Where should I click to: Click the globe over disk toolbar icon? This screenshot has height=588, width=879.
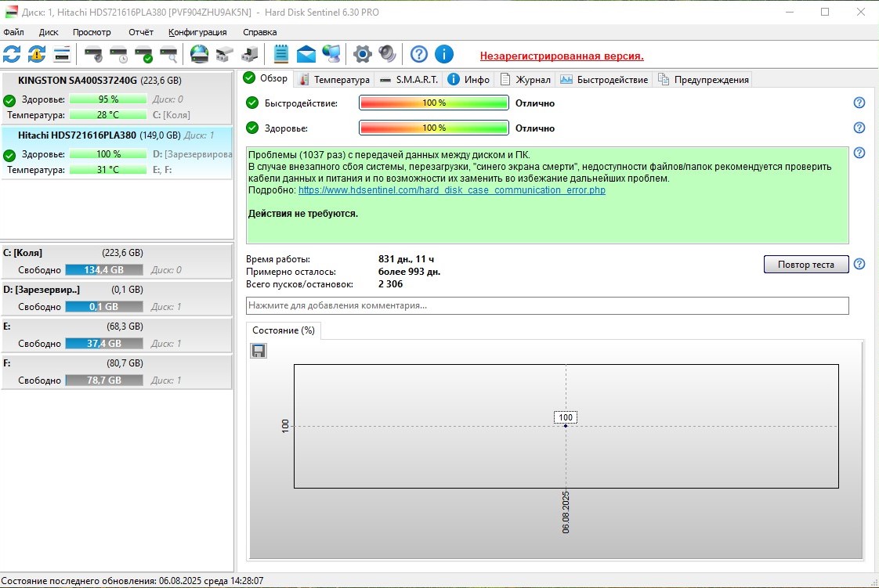click(199, 54)
